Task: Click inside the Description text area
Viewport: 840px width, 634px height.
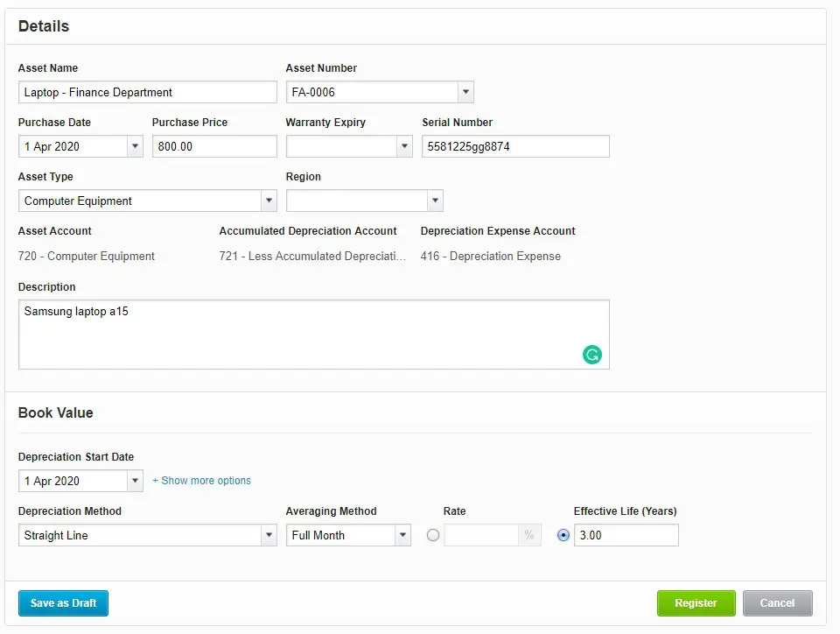Action: (x=313, y=331)
